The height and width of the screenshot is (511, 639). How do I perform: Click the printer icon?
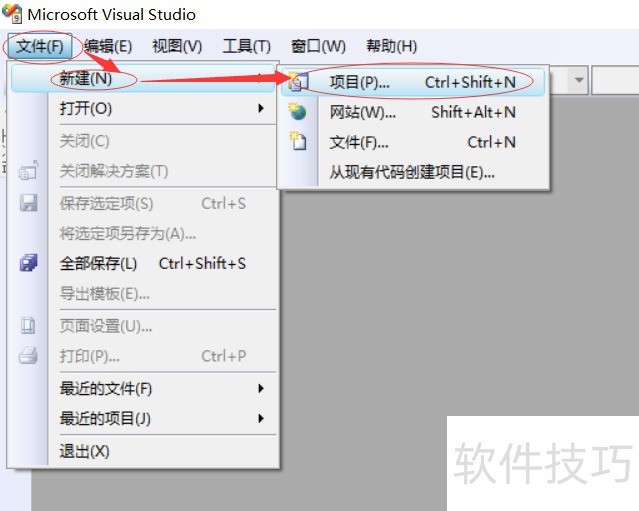coord(28,355)
